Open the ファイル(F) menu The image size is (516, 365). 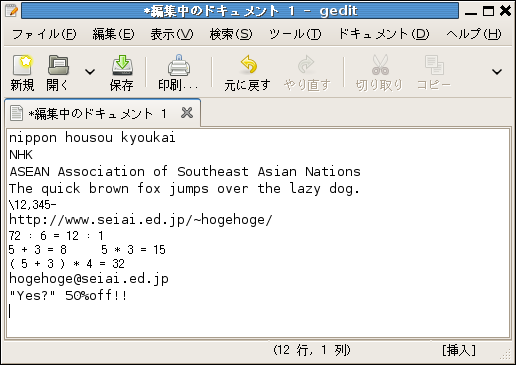[44, 34]
